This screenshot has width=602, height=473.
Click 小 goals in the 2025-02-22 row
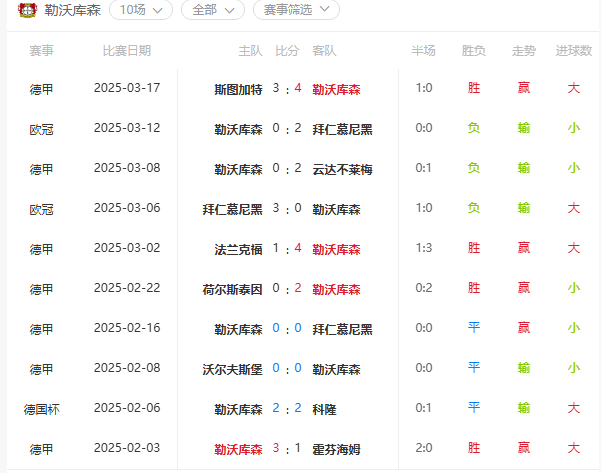[574, 288]
